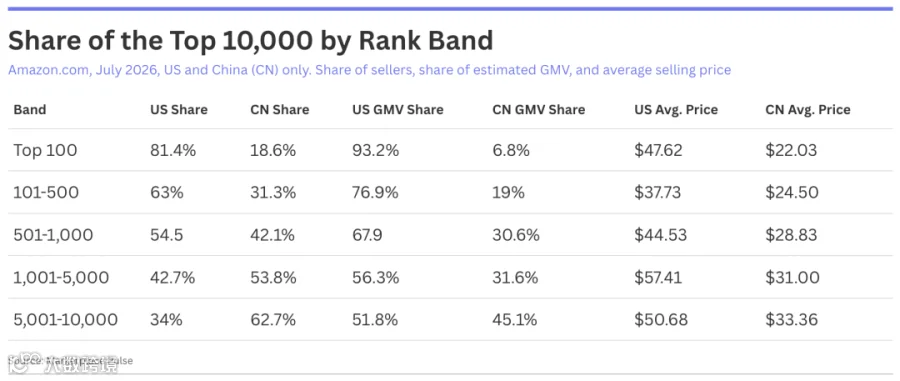Image resolution: width=900 pixels, height=381 pixels.
Task: Click the US Avg. Price column header
Action: tap(676, 110)
